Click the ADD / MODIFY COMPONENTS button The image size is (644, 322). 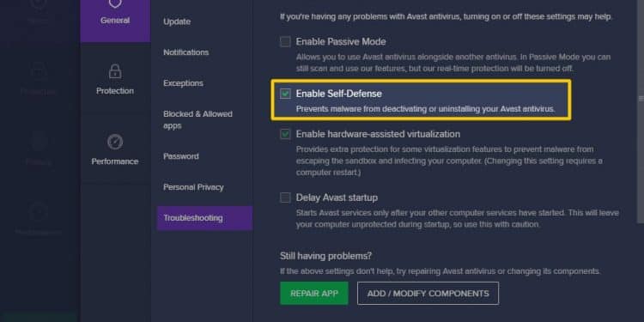click(428, 294)
